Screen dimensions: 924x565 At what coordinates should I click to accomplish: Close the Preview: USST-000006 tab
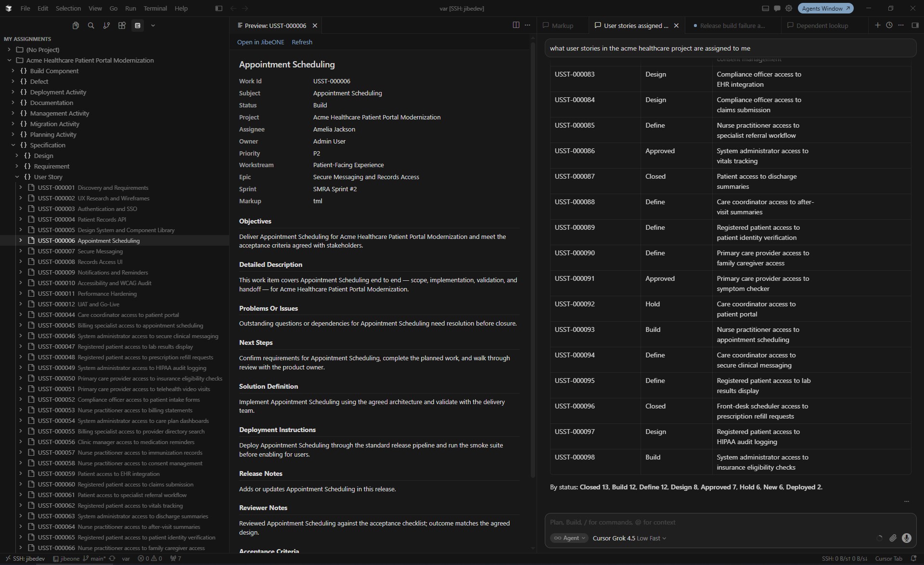tap(315, 26)
